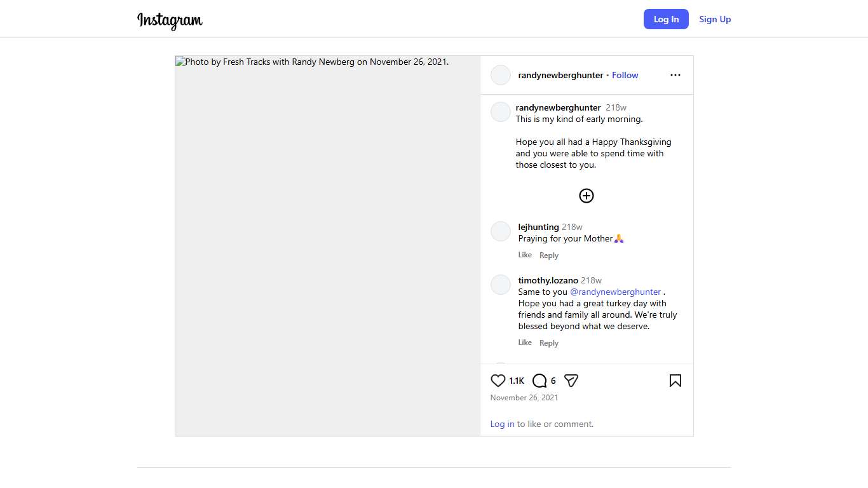The image size is (868, 488).
Task: Reply to lejhunting's comment
Action: pyautogui.click(x=549, y=255)
